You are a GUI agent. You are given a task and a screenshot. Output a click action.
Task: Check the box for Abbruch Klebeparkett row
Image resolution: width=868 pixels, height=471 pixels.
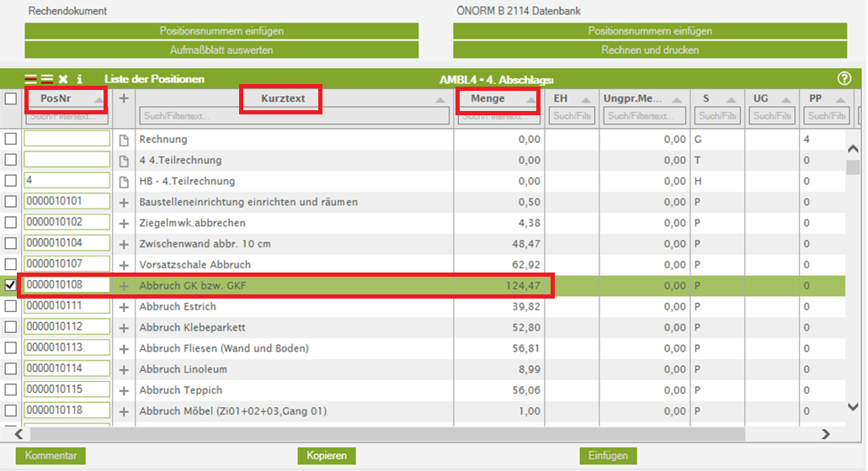pyautogui.click(x=11, y=327)
